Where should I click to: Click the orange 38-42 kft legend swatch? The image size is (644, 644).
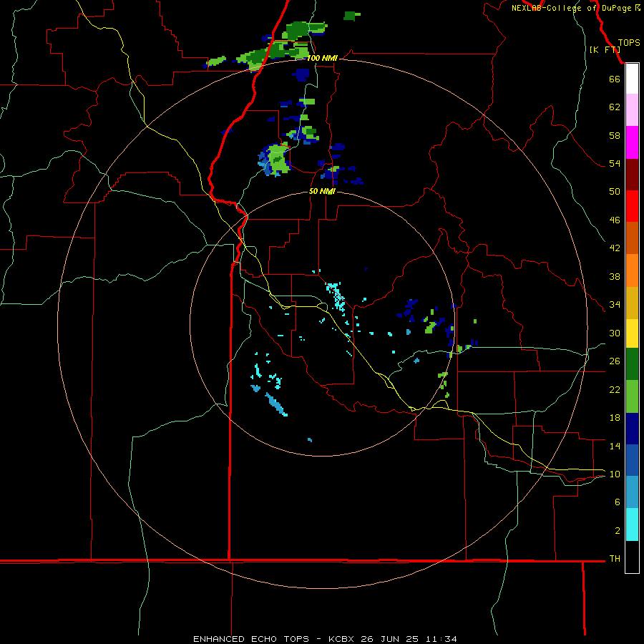pyautogui.click(x=632, y=270)
